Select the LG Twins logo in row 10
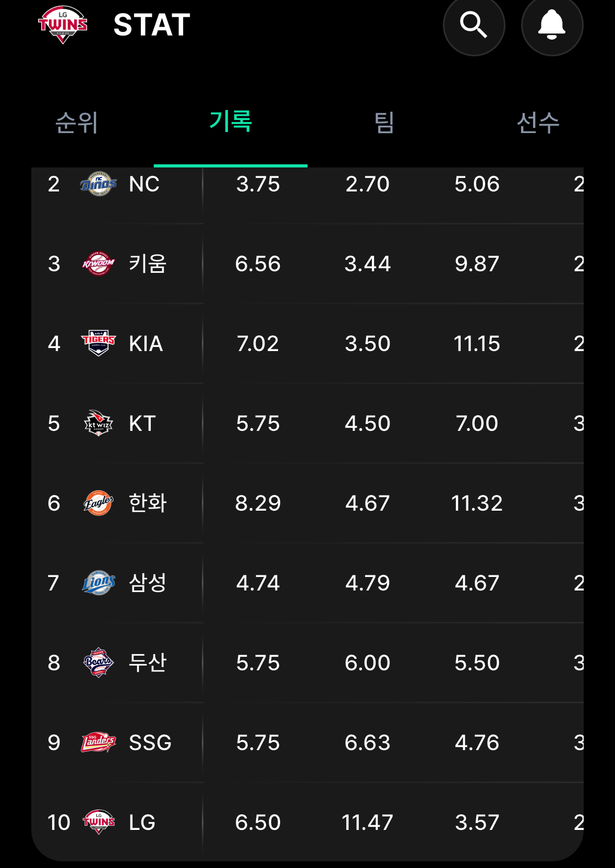615x868 pixels. [x=98, y=822]
